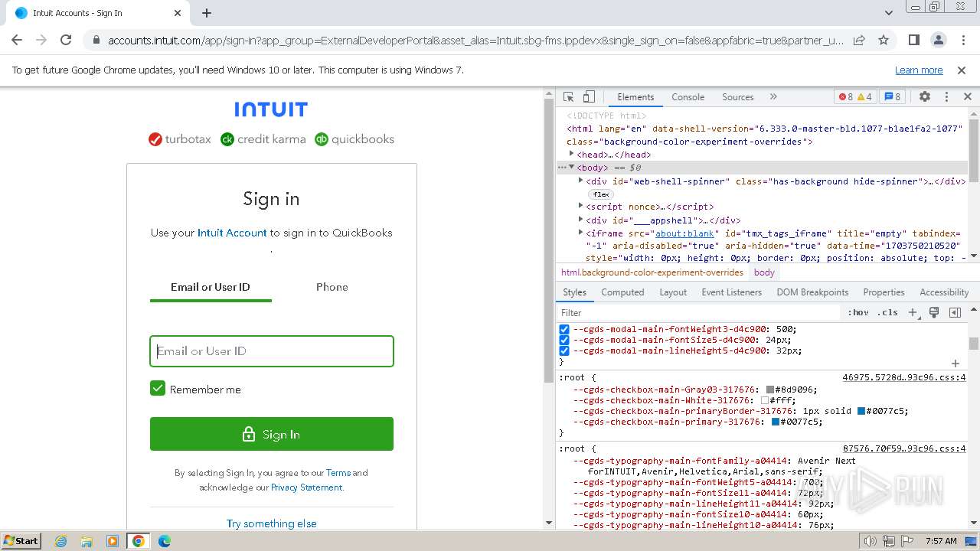The image size is (980, 551).
Task: Share this page from the address bar
Action: coord(859,40)
